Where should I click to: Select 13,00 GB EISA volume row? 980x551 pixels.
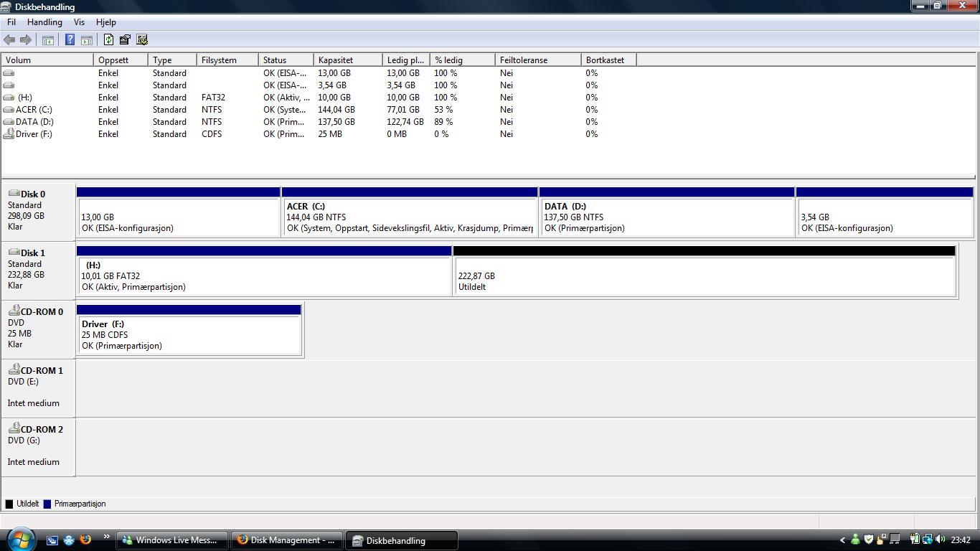coord(319,73)
